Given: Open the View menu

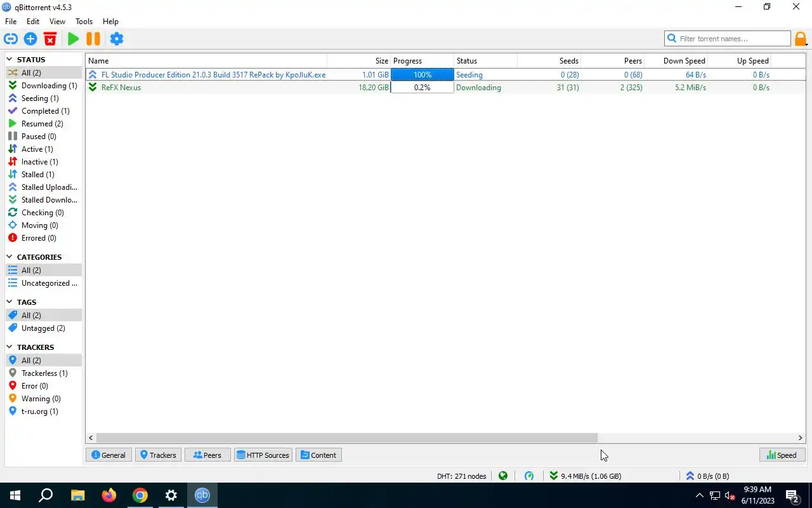Looking at the screenshot, I should (x=57, y=22).
